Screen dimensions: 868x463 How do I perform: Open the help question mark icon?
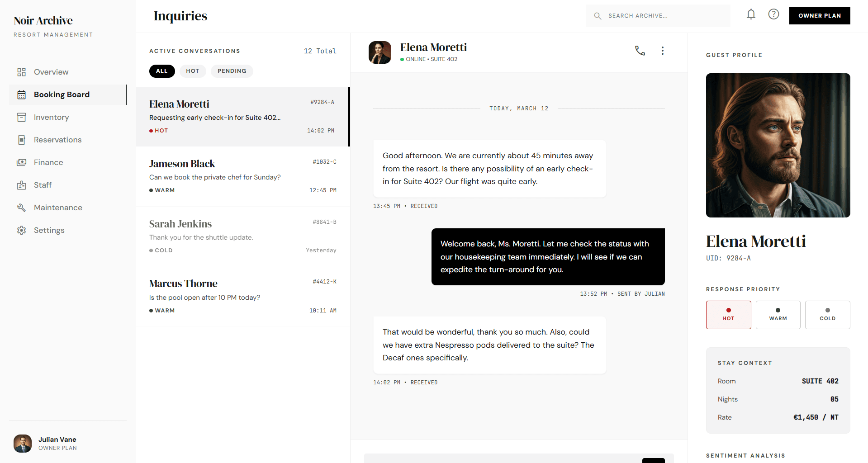773,14
